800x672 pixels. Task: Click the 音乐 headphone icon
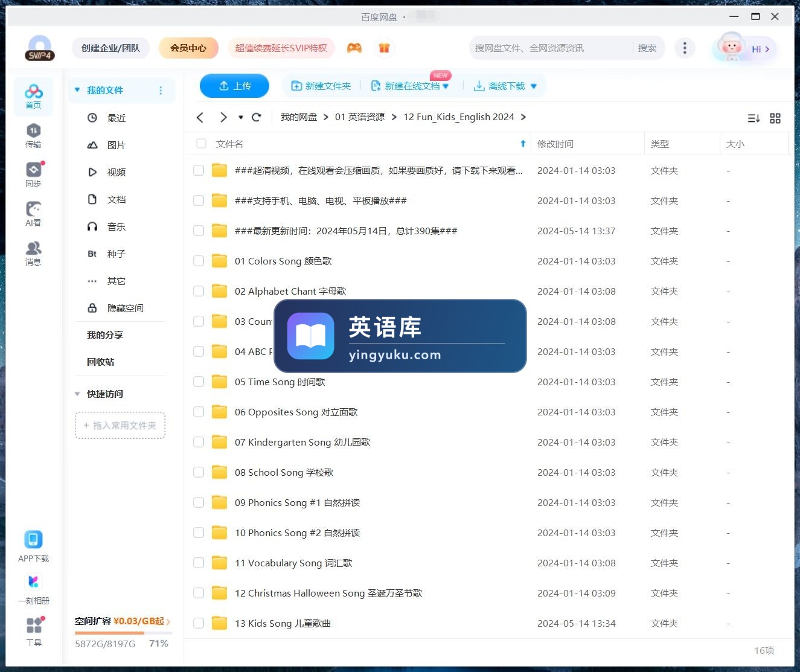click(x=92, y=226)
